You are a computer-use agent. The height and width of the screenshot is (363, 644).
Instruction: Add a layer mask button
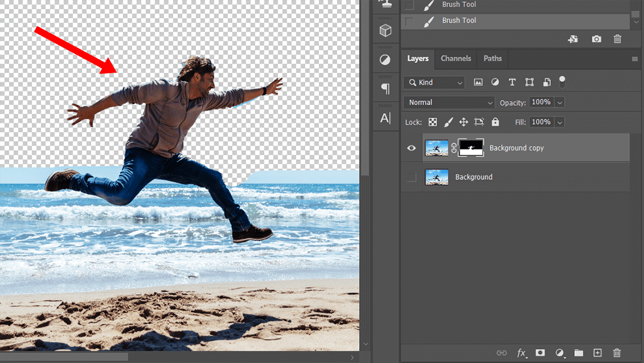[x=540, y=353]
